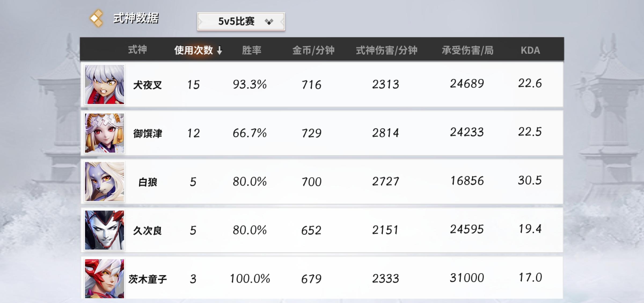
Task: Click the name 久次良
Action: tap(148, 231)
